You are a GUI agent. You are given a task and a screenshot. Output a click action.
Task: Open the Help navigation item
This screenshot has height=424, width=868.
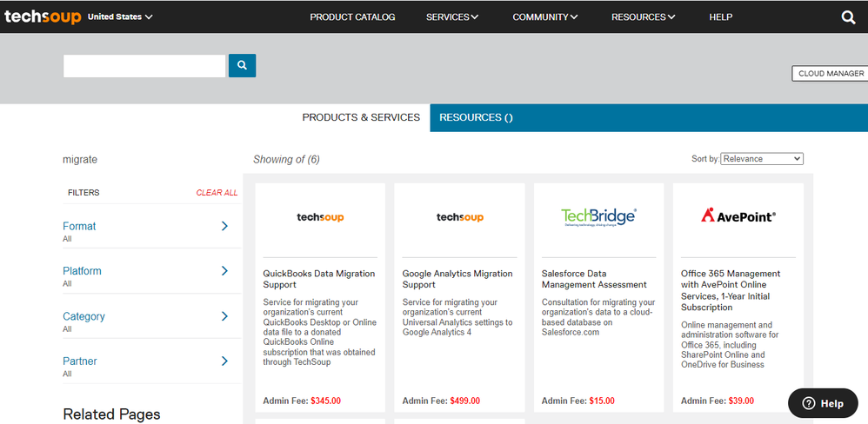(x=721, y=17)
